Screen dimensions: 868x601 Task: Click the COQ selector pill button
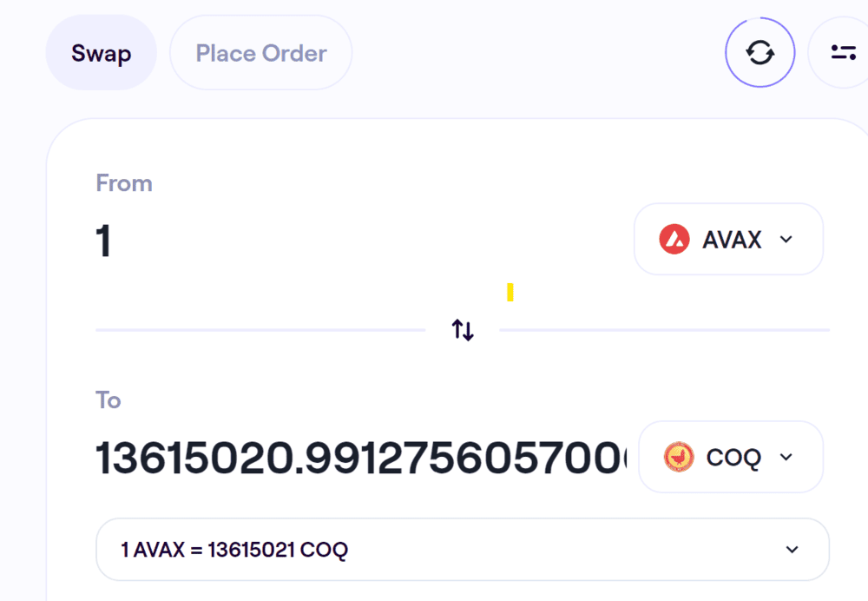coord(731,457)
